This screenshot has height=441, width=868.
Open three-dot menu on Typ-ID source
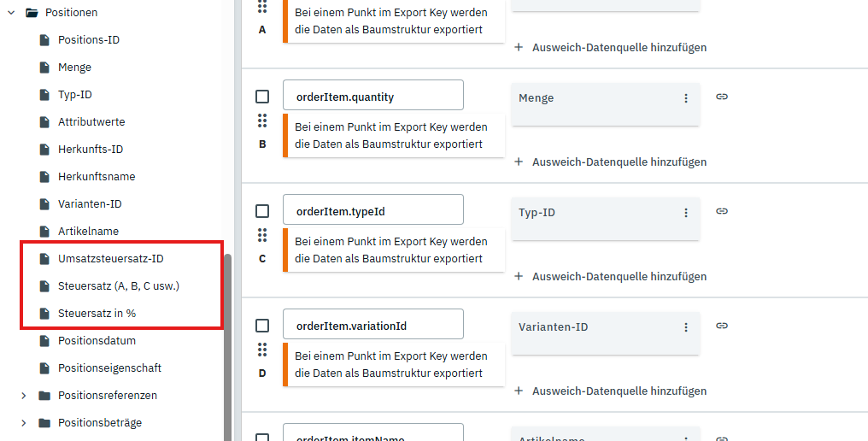(x=685, y=213)
